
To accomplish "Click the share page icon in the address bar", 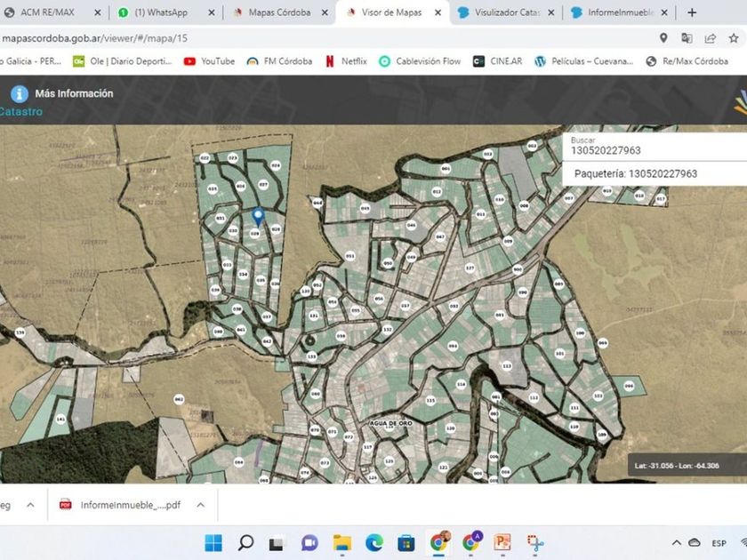I will pyautogui.click(x=711, y=38).
